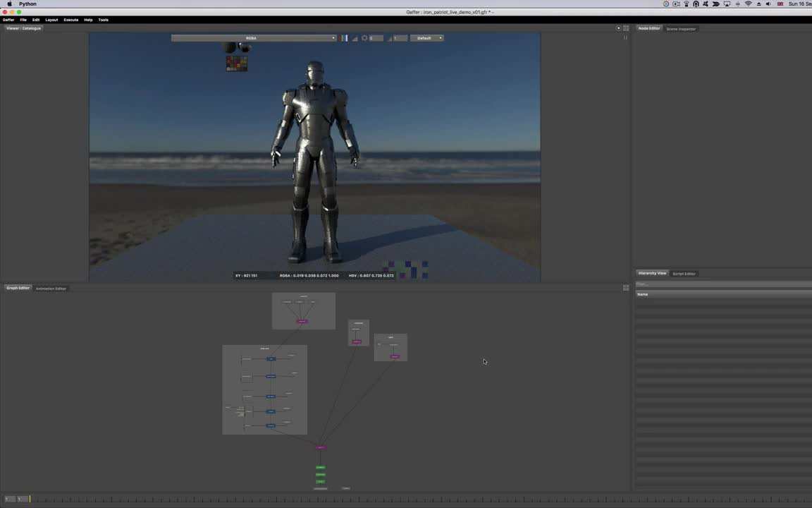Switch to the Animation Editor tab

[51, 289]
